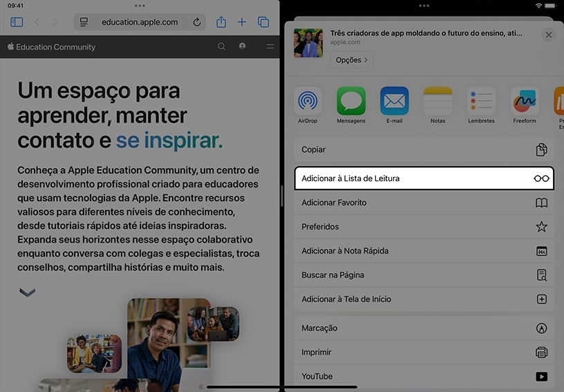Tap the Share button in Safari toolbar

click(x=221, y=22)
